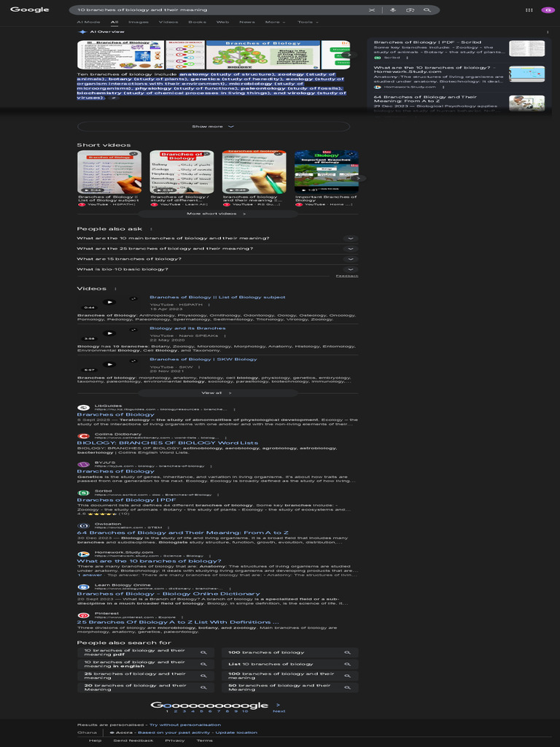The height and width of the screenshot is (747, 560).
Task: Open short video 'Important Branches of Biology'
Action: pyautogui.click(x=327, y=178)
